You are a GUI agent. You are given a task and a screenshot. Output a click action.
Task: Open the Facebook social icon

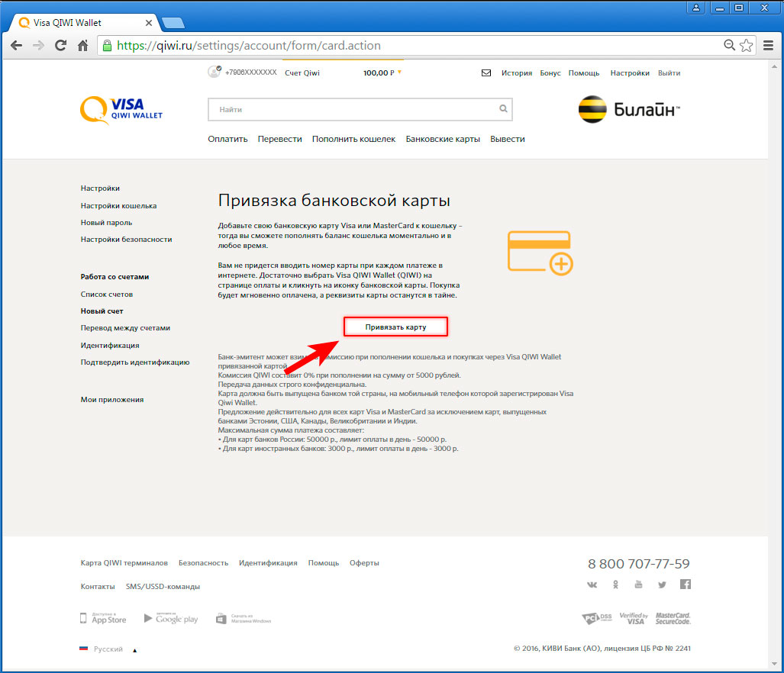pyautogui.click(x=686, y=584)
